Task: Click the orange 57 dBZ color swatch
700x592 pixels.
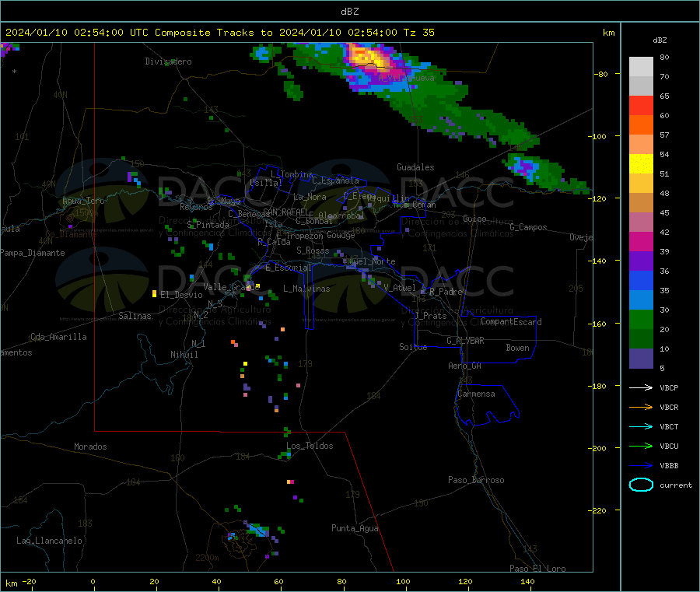Action: (x=641, y=125)
